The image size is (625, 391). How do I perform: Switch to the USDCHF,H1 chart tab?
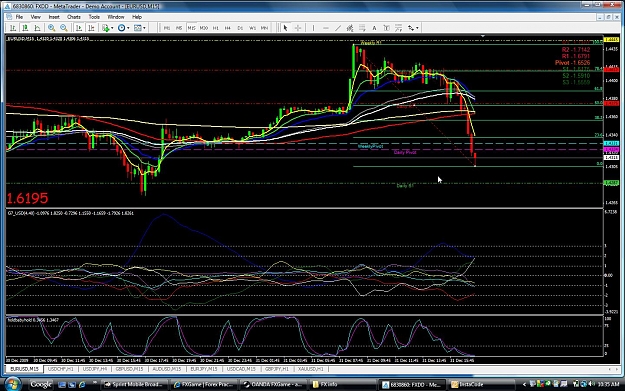click(x=61, y=369)
